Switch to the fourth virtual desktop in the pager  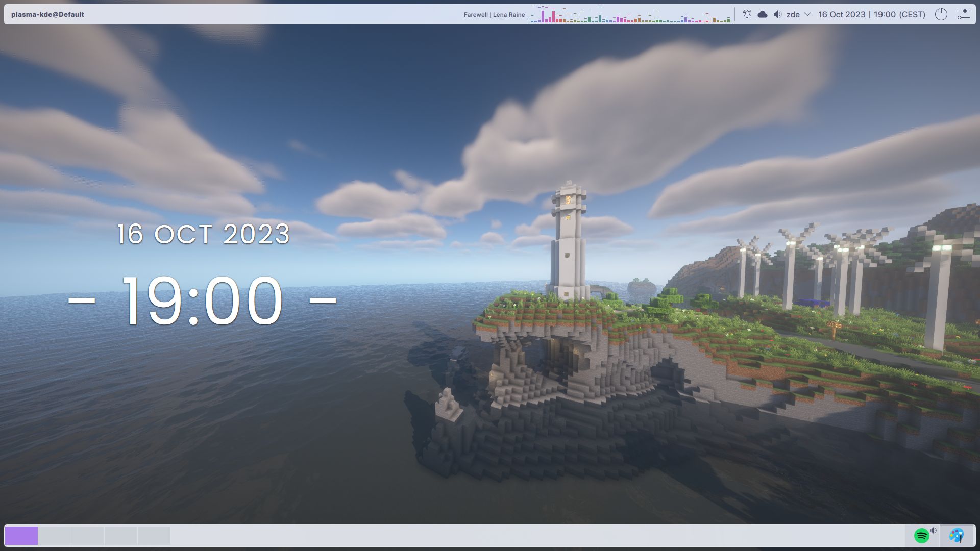pos(121,536)
